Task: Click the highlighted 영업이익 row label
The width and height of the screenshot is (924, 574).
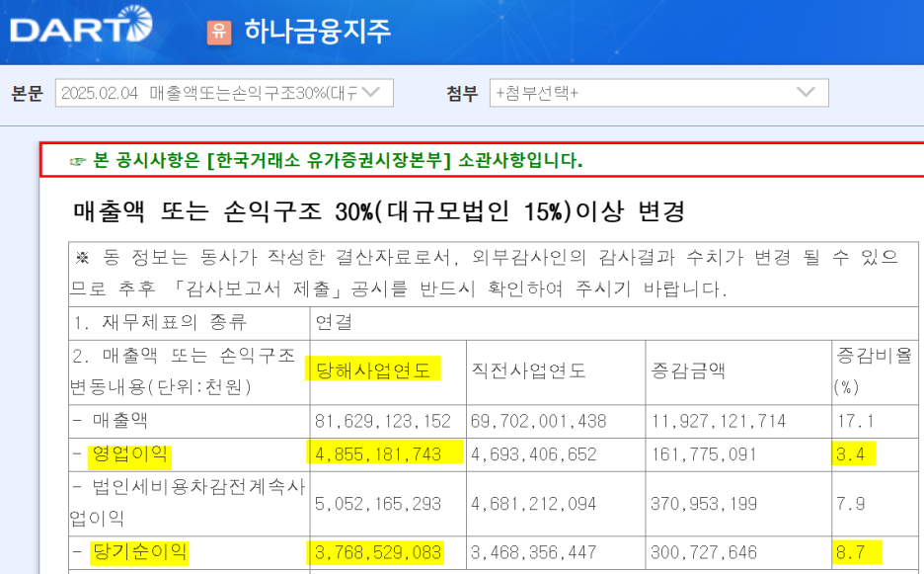Action: (x=129, y=454)
